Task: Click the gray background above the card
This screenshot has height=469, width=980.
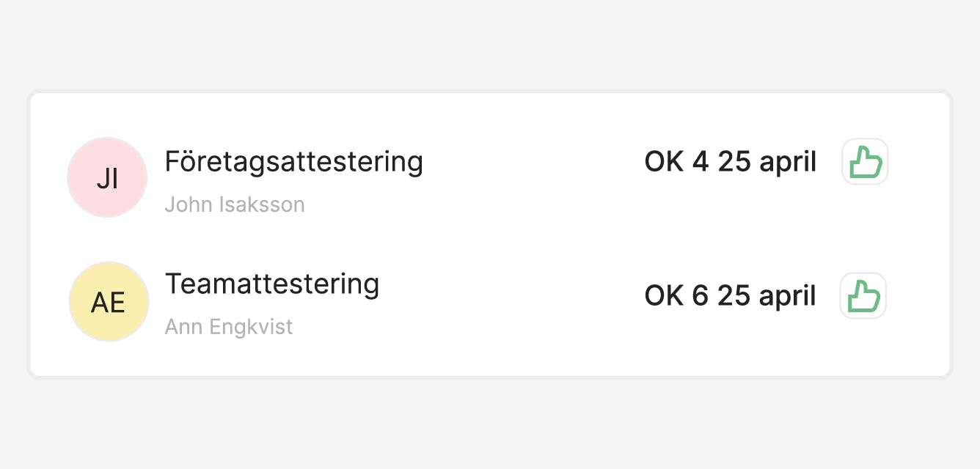Action: (x=490, y=44)
